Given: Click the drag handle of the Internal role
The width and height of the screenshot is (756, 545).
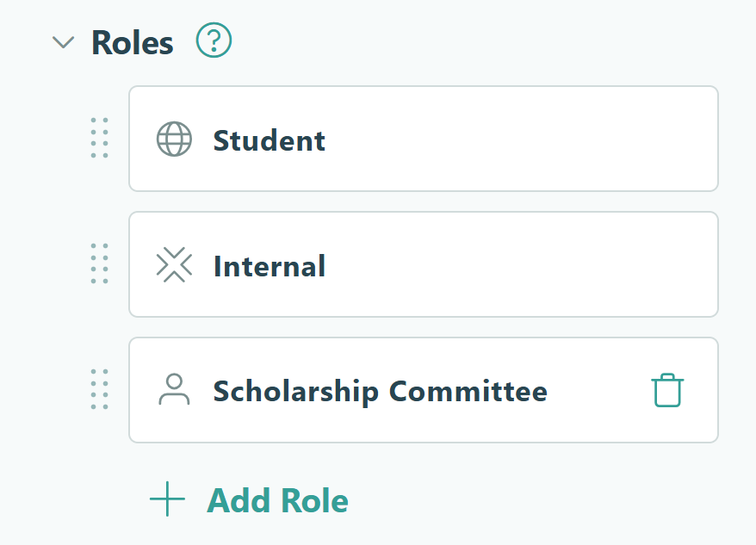Looking at the screenshot, I should (x=99, y=265).
